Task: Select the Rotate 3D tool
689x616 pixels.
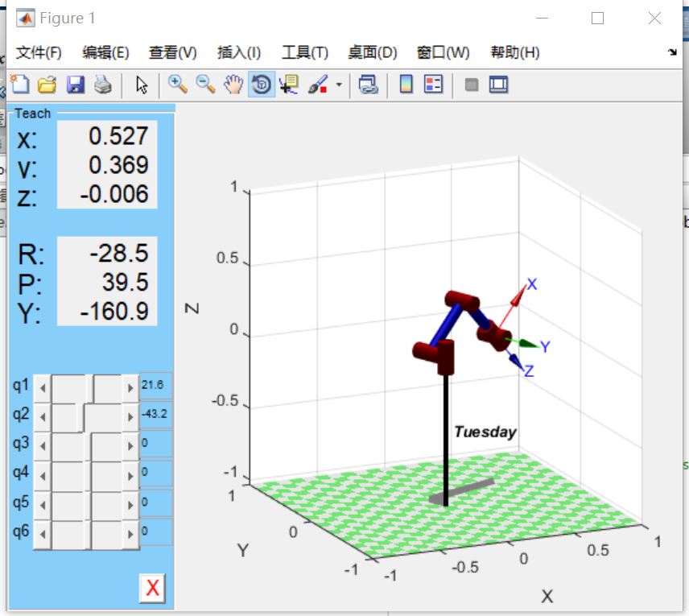Action: click(x=260, y=84)
